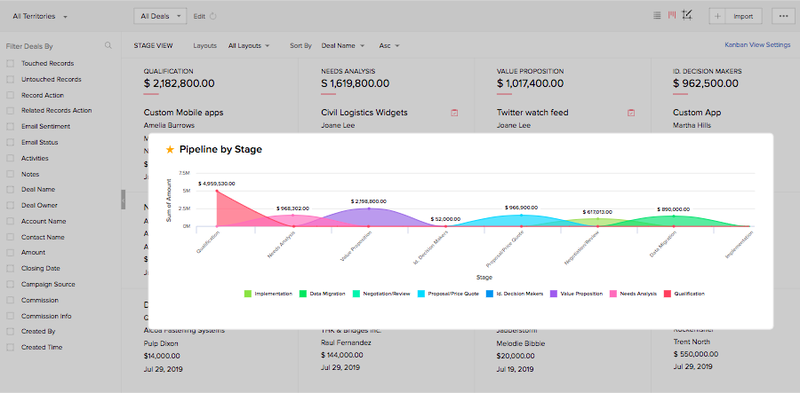Expand the All Territories dropdown

tap(40, 16)
